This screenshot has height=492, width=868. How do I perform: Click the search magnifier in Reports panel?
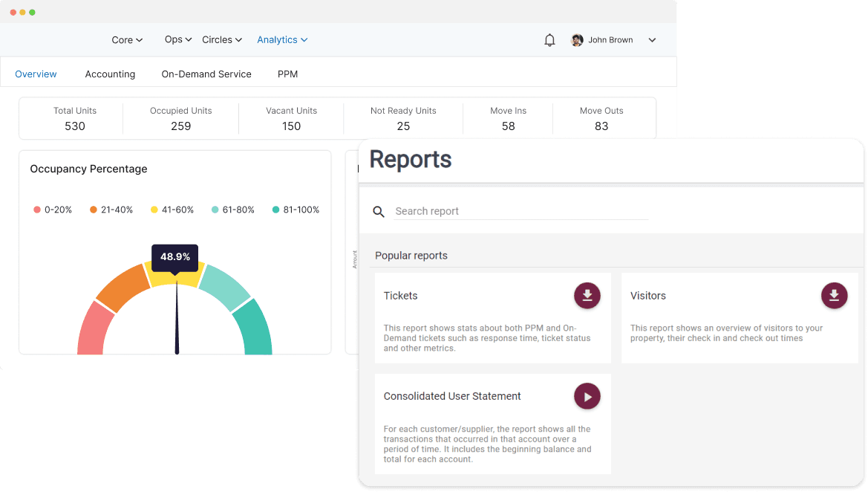(x=379, y=212)
